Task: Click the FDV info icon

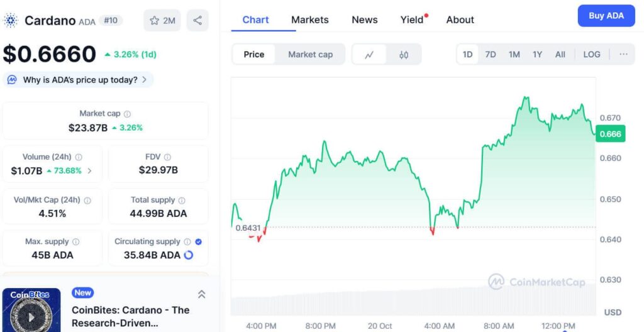Action: point(167,157)
